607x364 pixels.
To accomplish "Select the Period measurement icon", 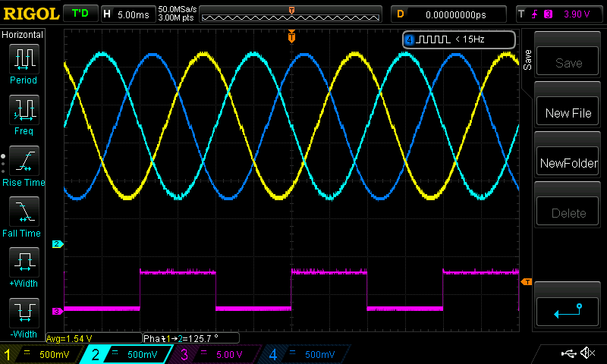I will (24, 59).
